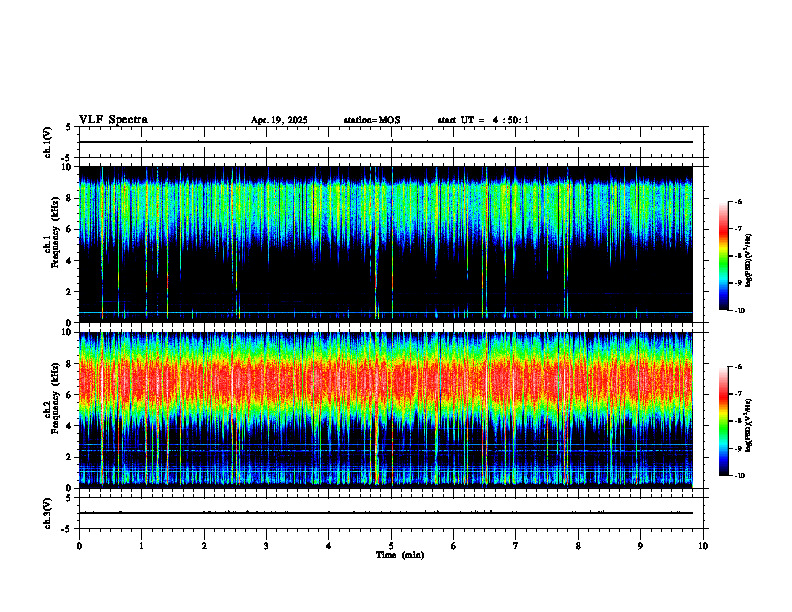Click time axis tick label "0"
The image size is (792, 612).
79,546
